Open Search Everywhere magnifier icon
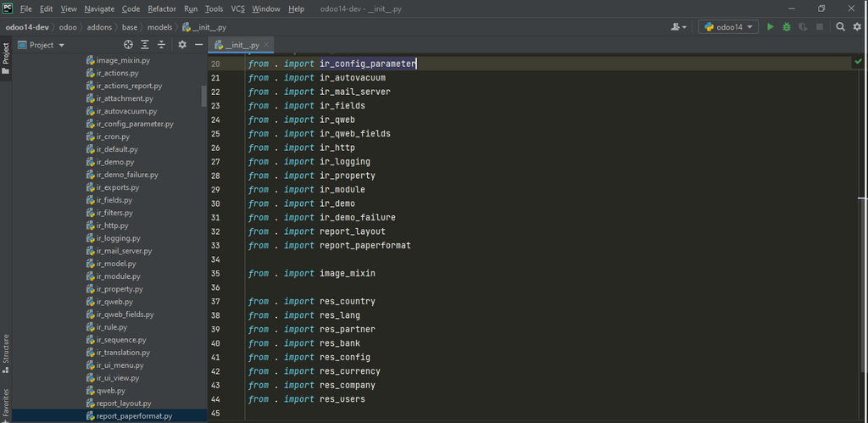 coord(840,27)
